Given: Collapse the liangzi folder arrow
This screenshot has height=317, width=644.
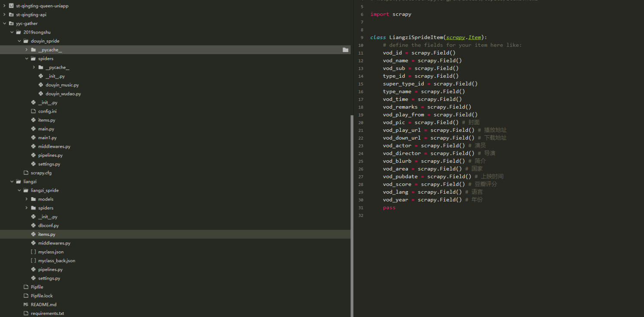Looking at the screenshot, I should [12, 182].
